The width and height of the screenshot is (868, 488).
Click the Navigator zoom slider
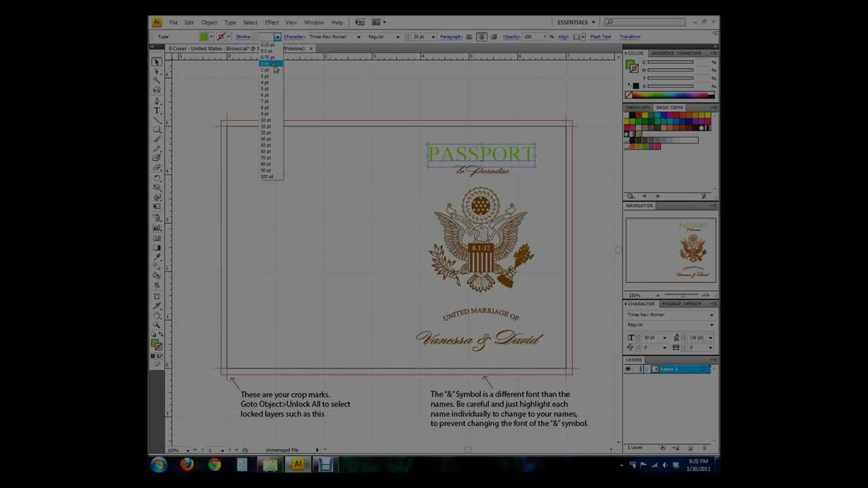[x=681, y=296]
